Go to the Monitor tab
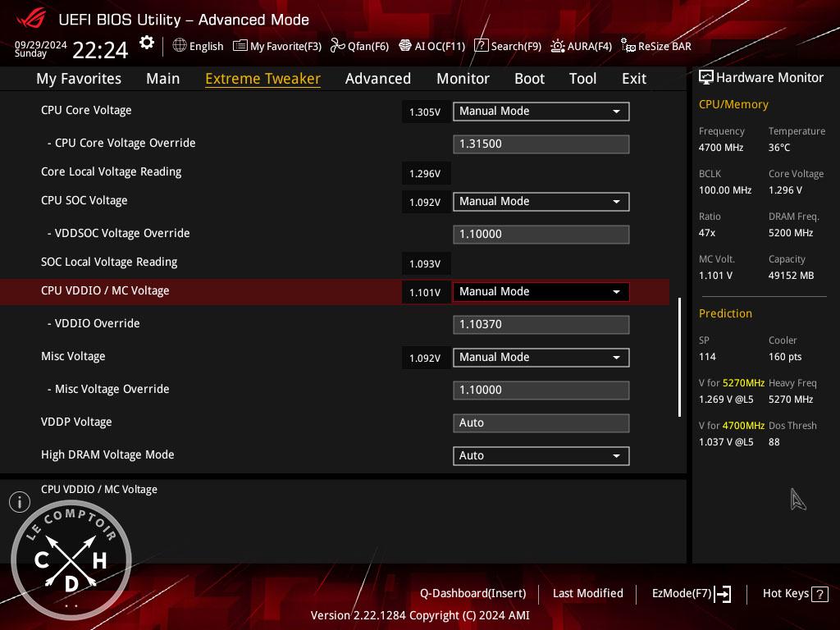Viewport: 840px width, 630px height. coord(463,79)
